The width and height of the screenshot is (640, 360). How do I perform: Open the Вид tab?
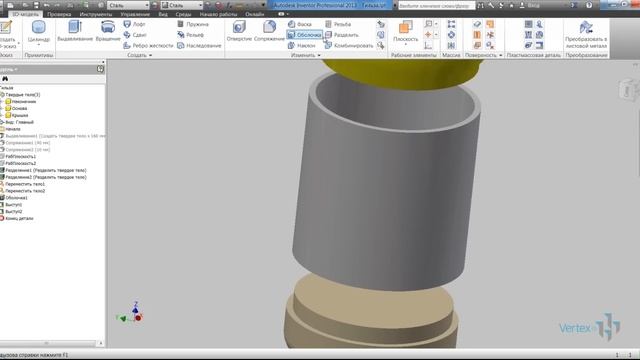coord(163,14)
